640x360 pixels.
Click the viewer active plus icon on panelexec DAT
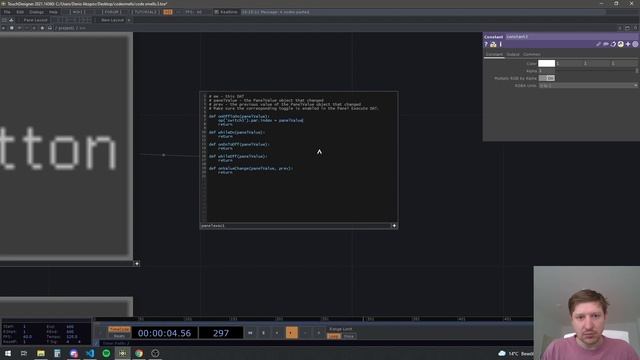pyautogui.click(x=394, y=226)
